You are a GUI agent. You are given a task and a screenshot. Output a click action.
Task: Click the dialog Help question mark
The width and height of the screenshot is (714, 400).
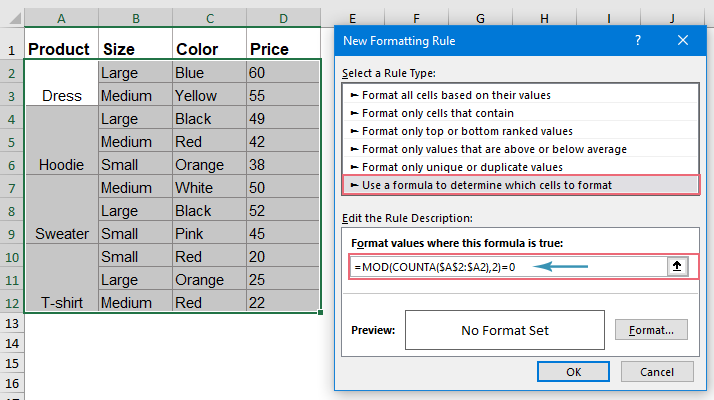[x=637, y=39]
